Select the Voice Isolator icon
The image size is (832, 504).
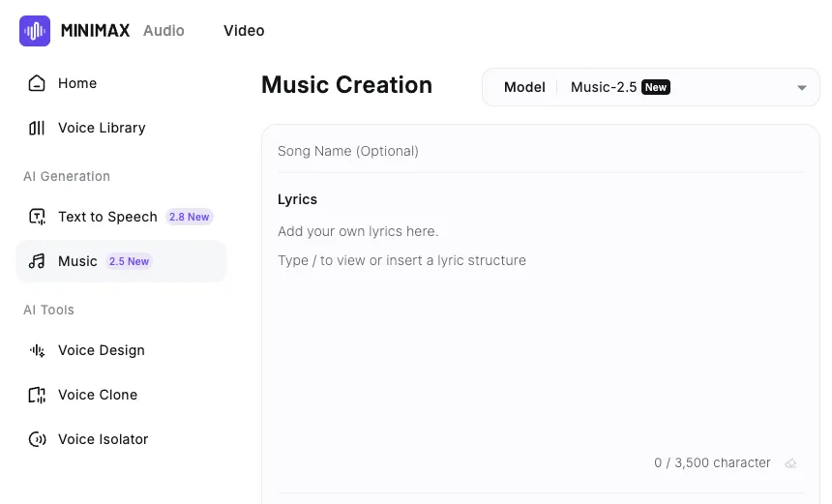coord(37,439)
